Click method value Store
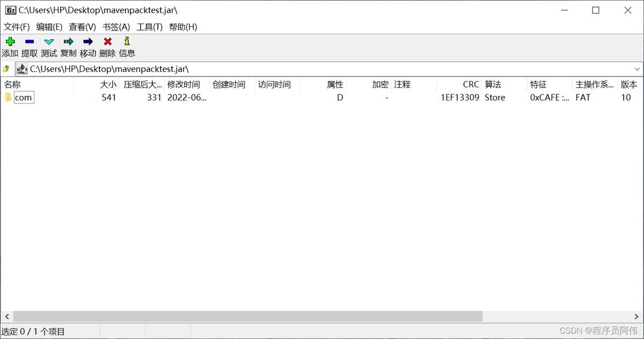This screenshot has width=644, height=339. coord(495,98)
